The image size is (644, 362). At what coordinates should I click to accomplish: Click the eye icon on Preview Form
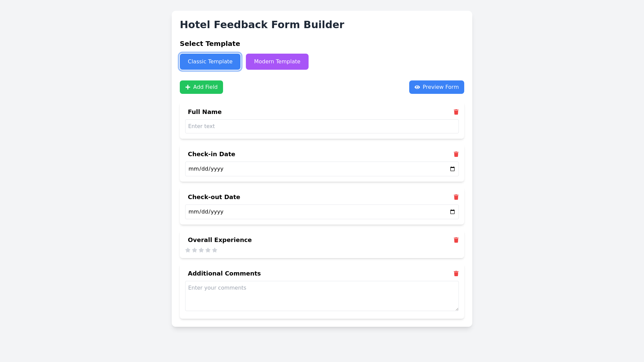417,87
